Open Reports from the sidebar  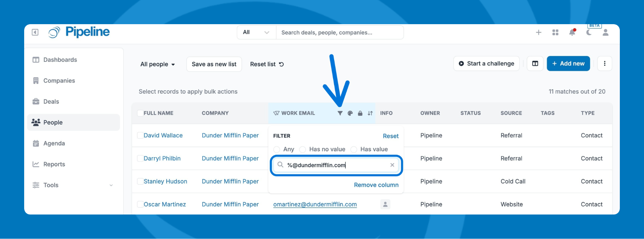[x=54, y=164]
